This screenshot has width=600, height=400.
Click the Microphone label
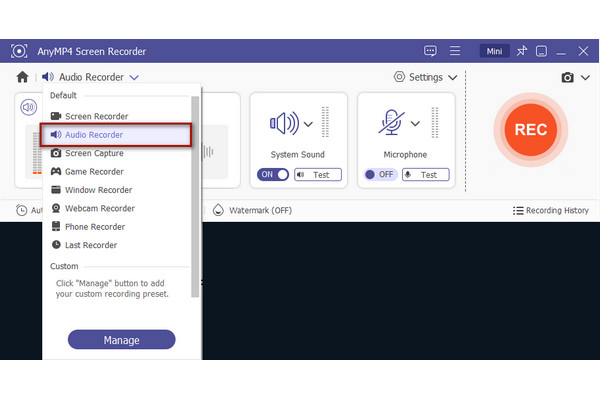click(x=405, y=155)
